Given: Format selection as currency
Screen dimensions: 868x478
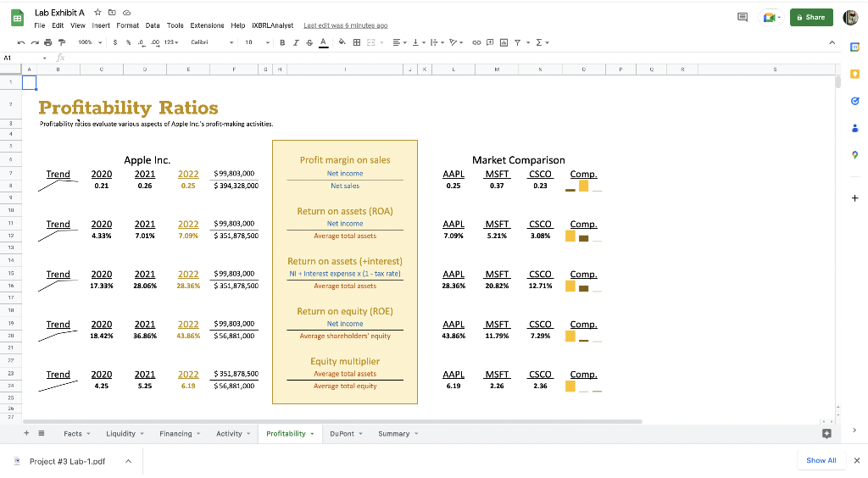Looking at the screenshot, I should point(115,42).
